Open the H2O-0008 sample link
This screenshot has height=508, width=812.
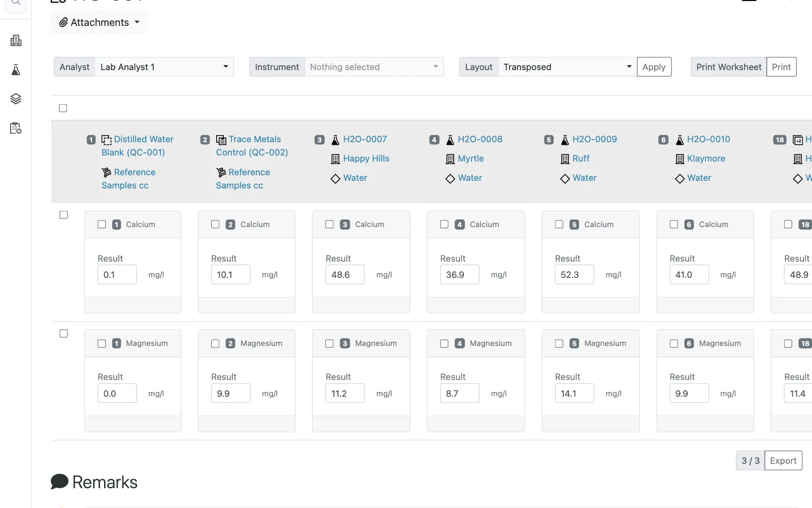coord(480,139)
